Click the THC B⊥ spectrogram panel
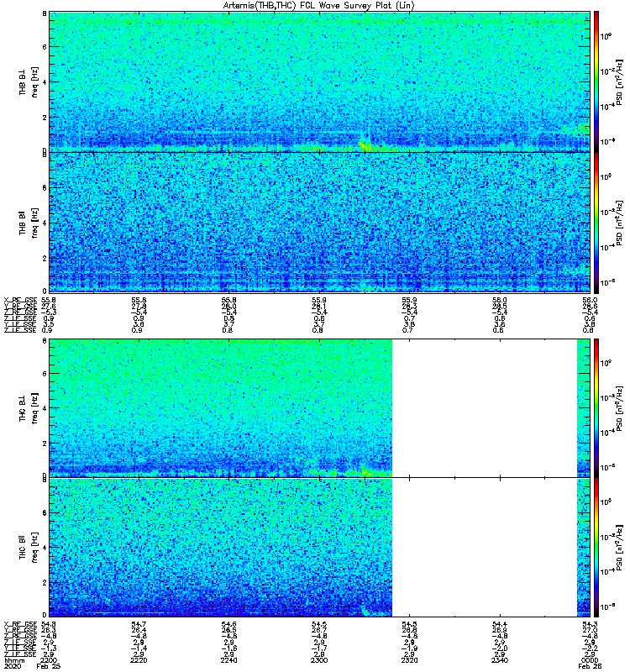Viewport: 630px width, 672px height. point(319,408)
